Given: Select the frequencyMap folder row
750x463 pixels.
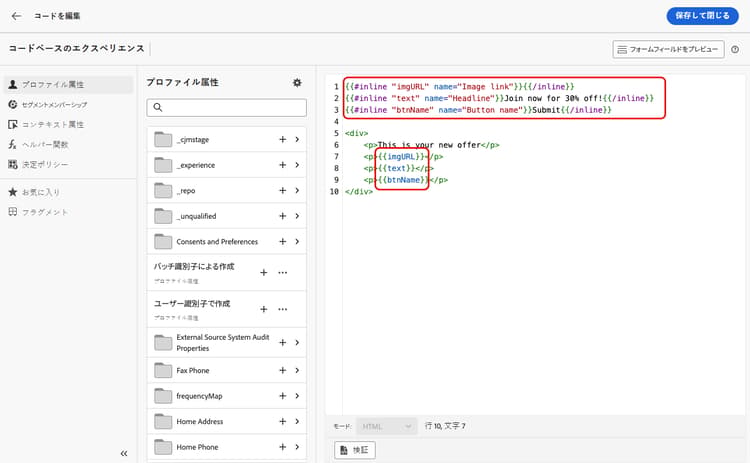Looking at the screenshot, I should tap(227, 396).
